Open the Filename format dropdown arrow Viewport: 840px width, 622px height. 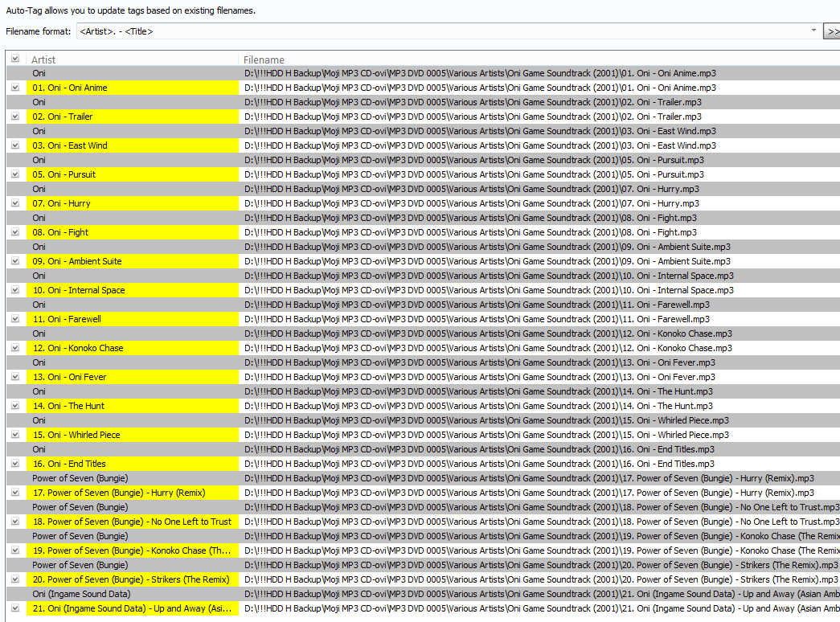(814, 31)
